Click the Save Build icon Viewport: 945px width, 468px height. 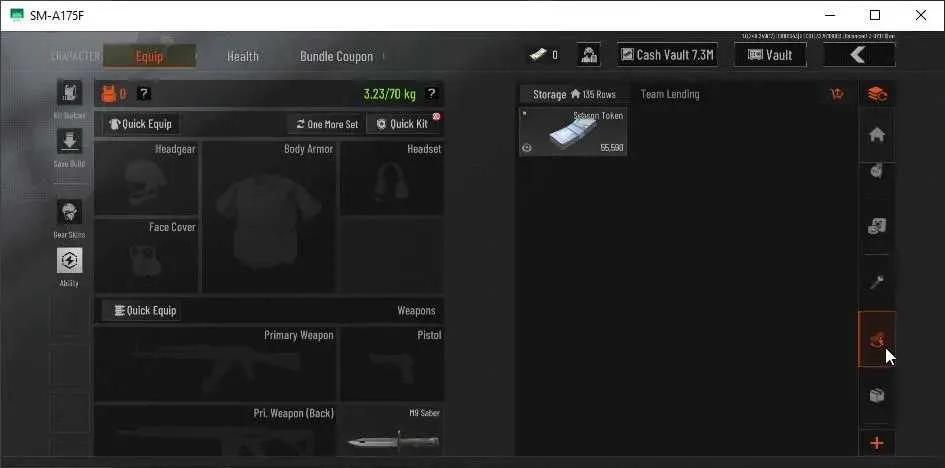click(x=69, y=142)
